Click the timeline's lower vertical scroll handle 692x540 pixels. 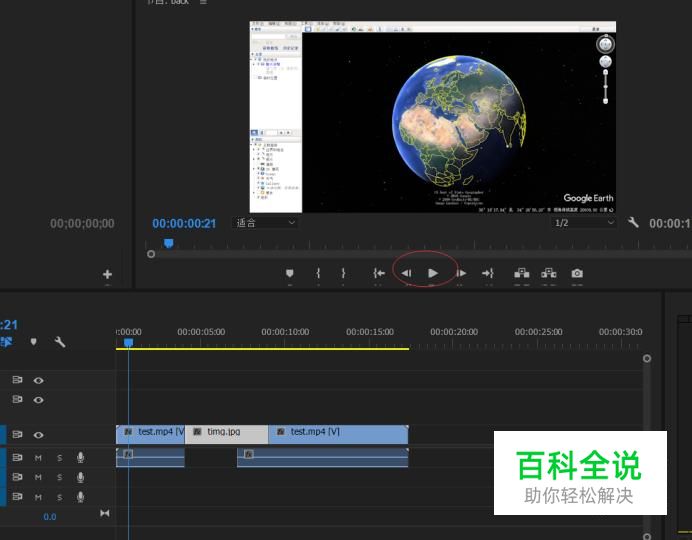[647, 536]
